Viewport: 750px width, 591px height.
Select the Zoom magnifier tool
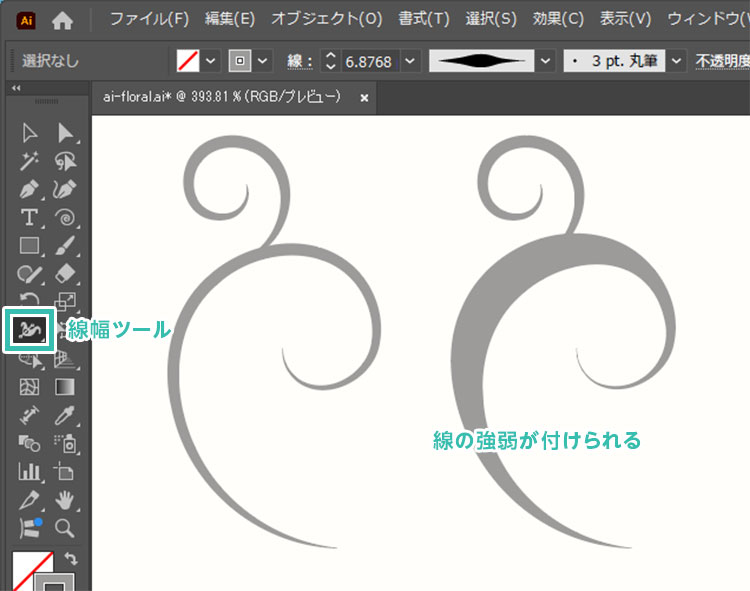pyautogui.click(x=65, y=527)
